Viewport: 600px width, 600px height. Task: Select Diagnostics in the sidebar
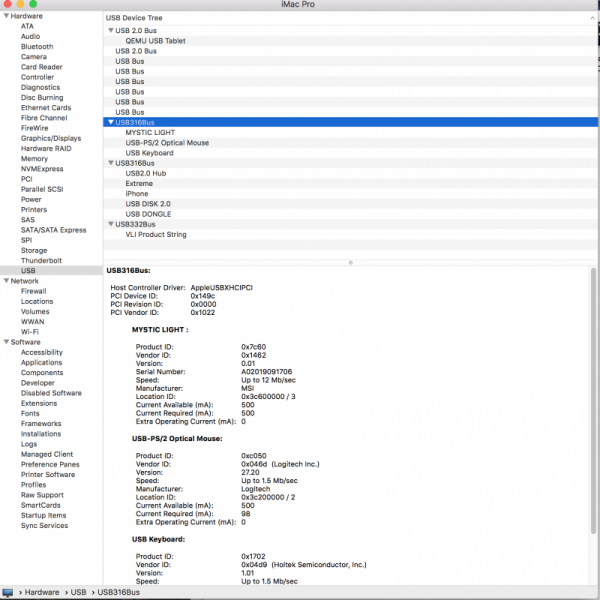(x=40, y=87)
